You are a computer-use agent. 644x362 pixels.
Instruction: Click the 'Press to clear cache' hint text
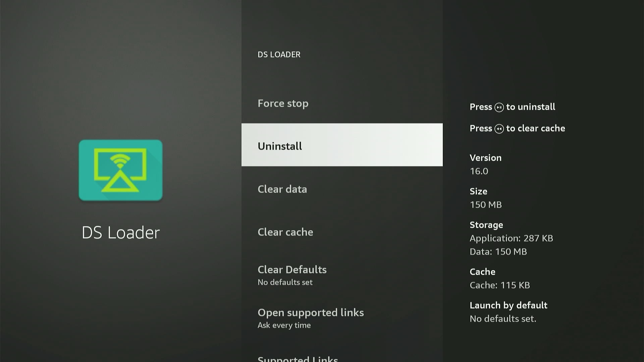click(x=517, y=128)
